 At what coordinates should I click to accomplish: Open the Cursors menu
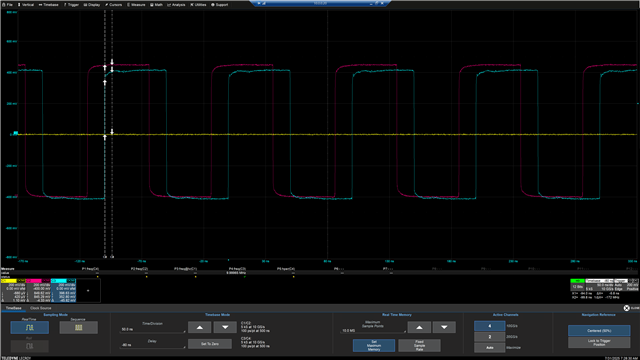pyautogui.click(x=113, y=4)
